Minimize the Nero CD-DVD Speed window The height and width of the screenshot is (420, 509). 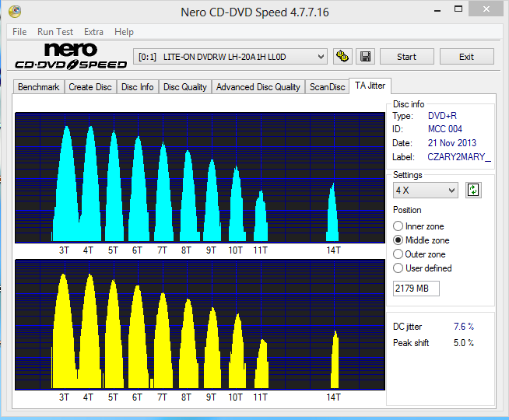437,10
